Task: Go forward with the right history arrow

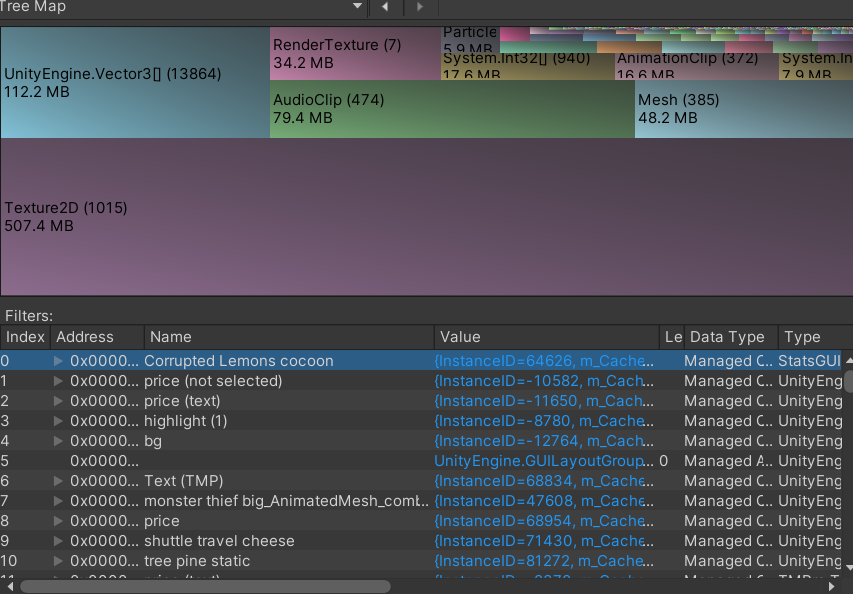Action: pos(419,7)
